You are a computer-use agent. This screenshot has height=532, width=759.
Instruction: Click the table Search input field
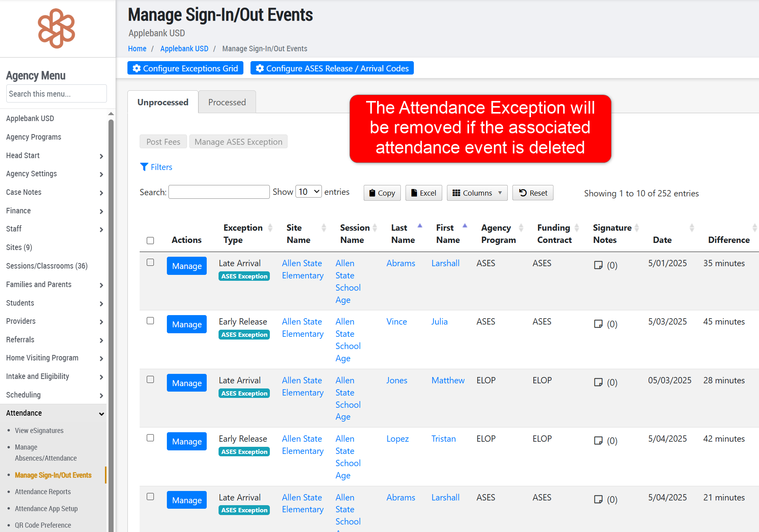(x=219, y=192)
